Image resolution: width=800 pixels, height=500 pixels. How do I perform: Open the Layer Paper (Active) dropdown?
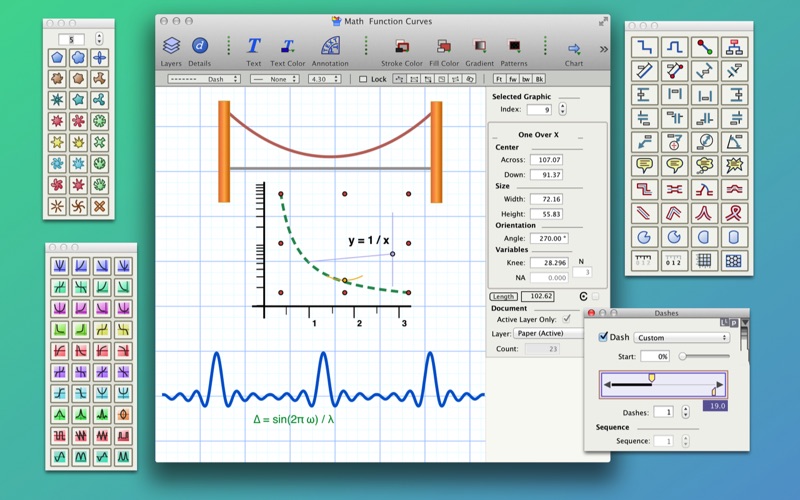(548, 333)
